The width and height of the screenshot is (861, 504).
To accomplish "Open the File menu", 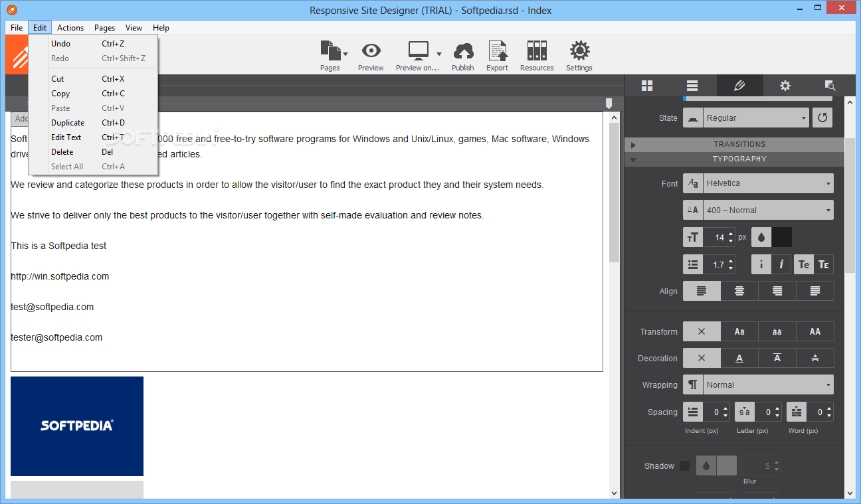I will click(17, 28).
